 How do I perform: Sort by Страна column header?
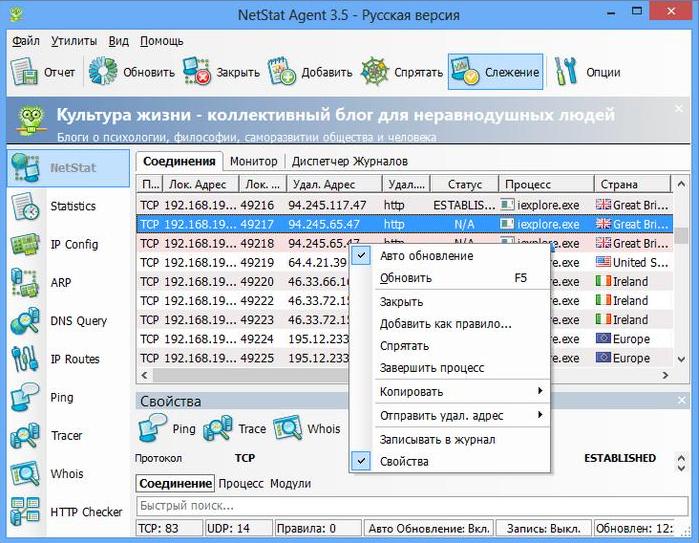point(632,184)
